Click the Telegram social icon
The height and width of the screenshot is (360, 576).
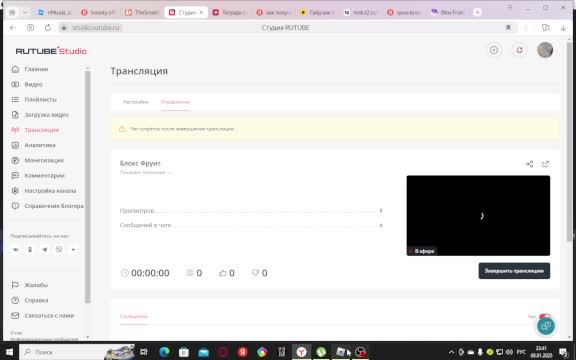pyautogui.click(x=44, y=249)
